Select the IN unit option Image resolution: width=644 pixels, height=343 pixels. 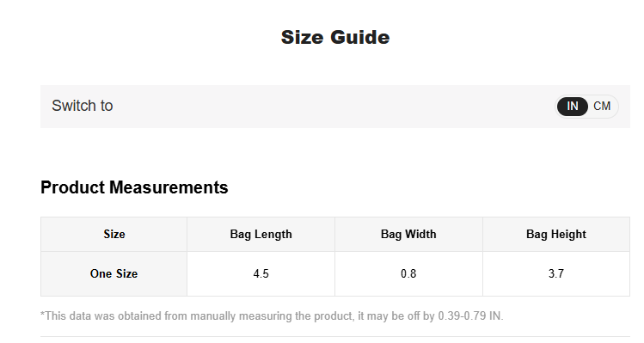pyautogui.click(x=572, y=107)
